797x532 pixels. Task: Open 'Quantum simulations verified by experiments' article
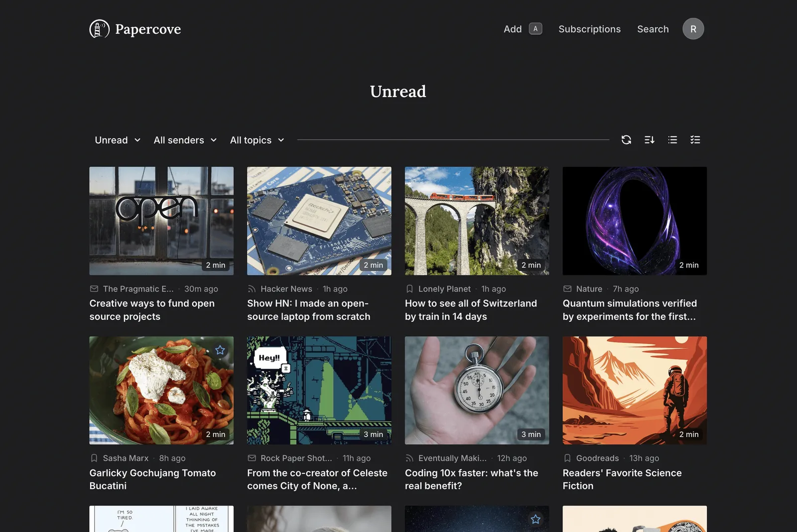pyautogui.click(x=630, y=310)
